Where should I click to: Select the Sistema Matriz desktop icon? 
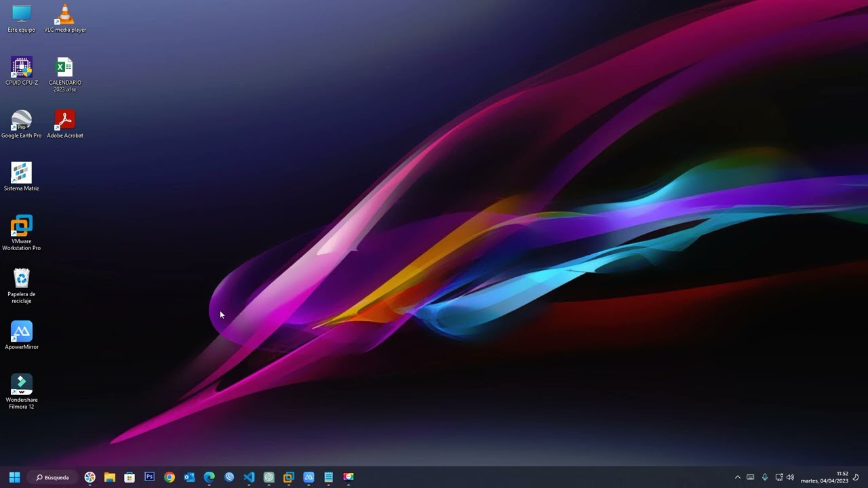[22, 177]
